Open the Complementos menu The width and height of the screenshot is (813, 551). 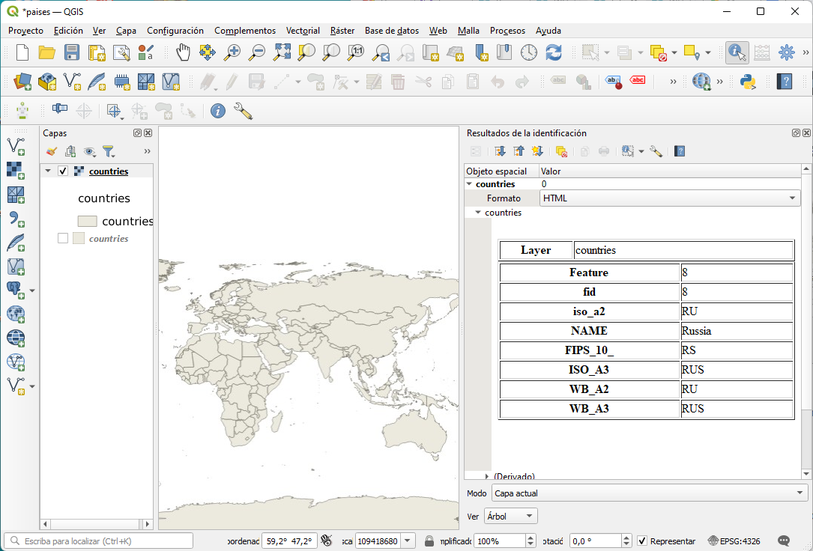(245, 31)
